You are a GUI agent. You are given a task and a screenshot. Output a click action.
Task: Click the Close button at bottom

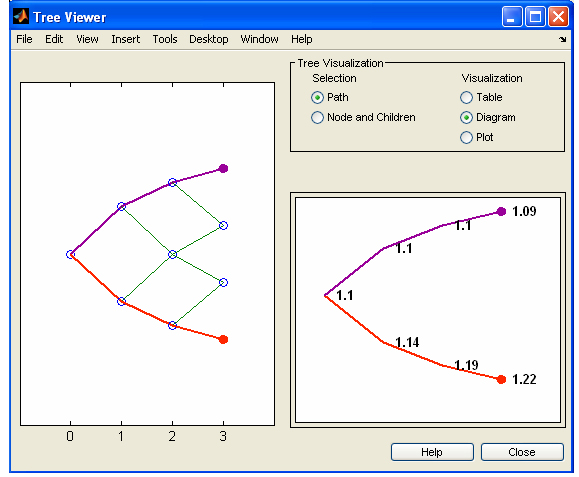pos(522,452)
